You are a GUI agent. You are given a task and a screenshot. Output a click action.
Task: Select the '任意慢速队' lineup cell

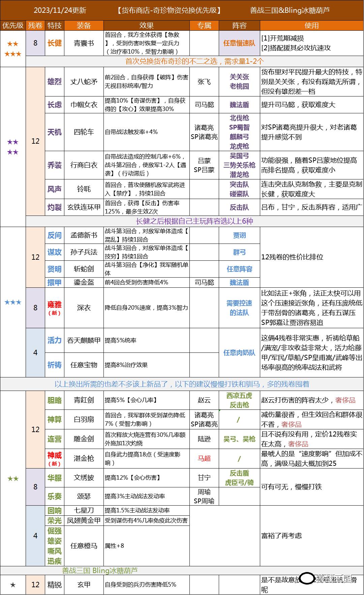click(240, 43)
